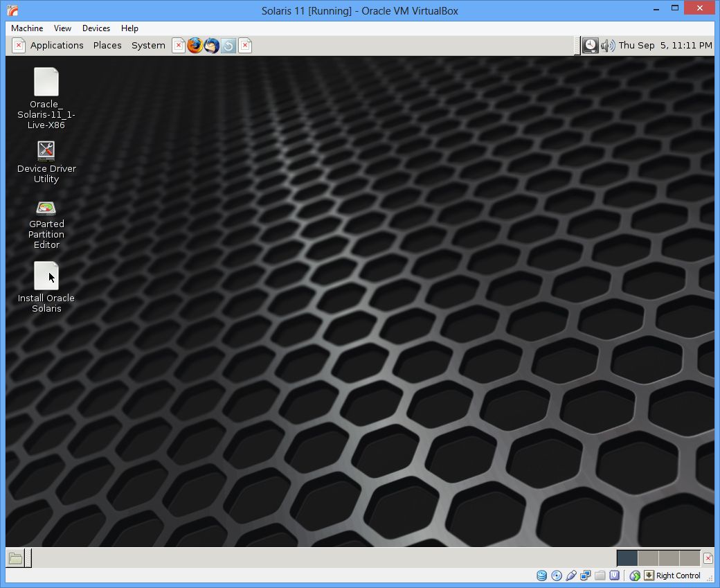Open the Devices menu
Image resolution: width=720 pixels, height=588 pixels.
96,28
